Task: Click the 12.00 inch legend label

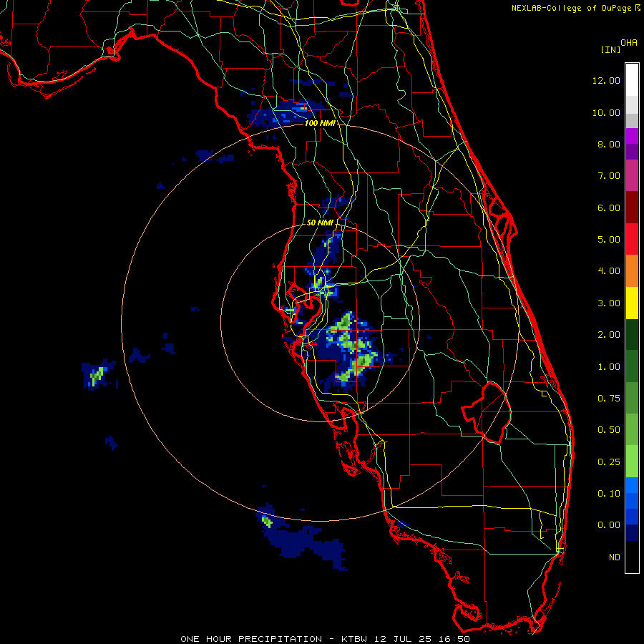Action: coord(606,80)
